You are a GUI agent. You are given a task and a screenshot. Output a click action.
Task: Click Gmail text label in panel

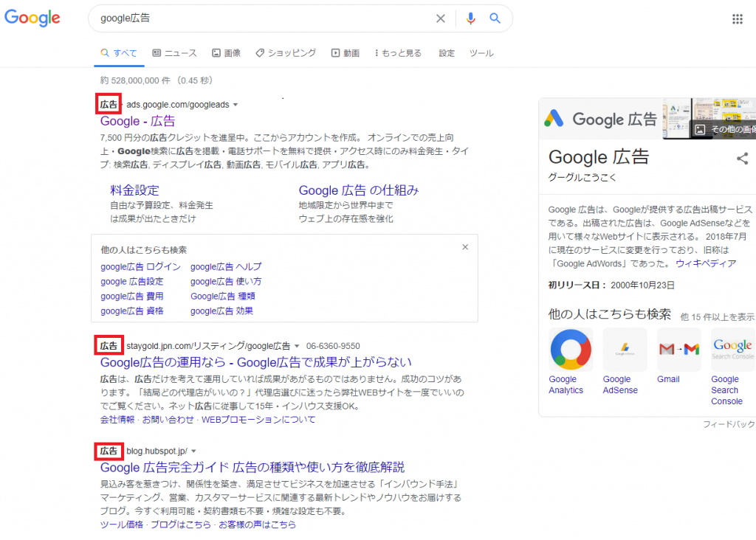(668, 380)
